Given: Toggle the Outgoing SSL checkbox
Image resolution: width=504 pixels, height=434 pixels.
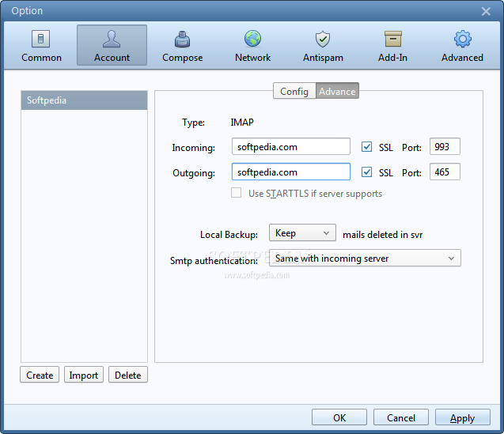Looking at the screenshot, I should [366, 172].
